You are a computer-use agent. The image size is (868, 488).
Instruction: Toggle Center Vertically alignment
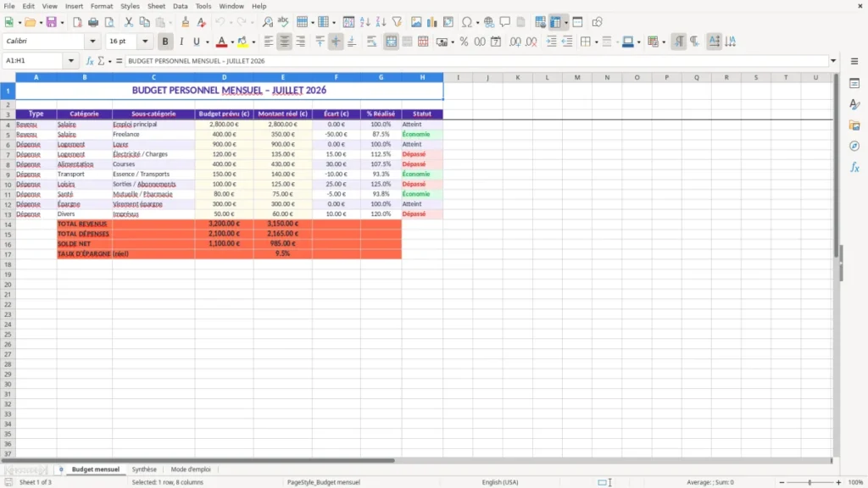(x=336, y=42)
